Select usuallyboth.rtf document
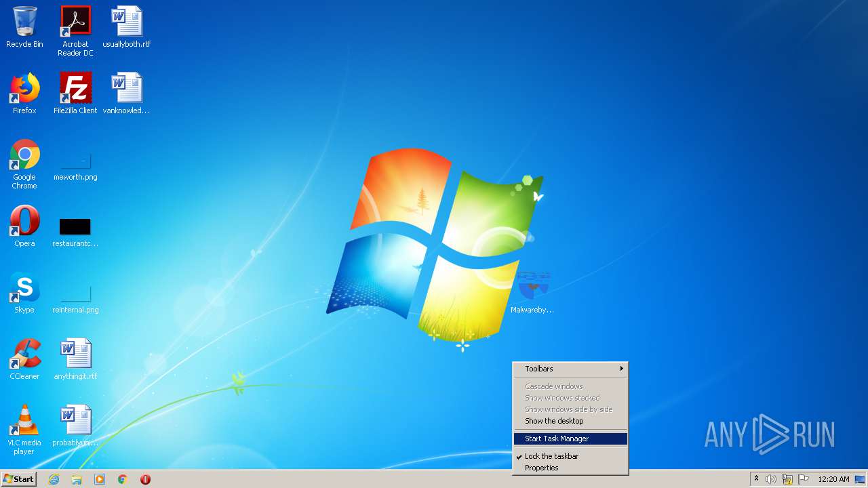Image resolution: width=868 pixels, height=488 pixels. click(127, 27)
